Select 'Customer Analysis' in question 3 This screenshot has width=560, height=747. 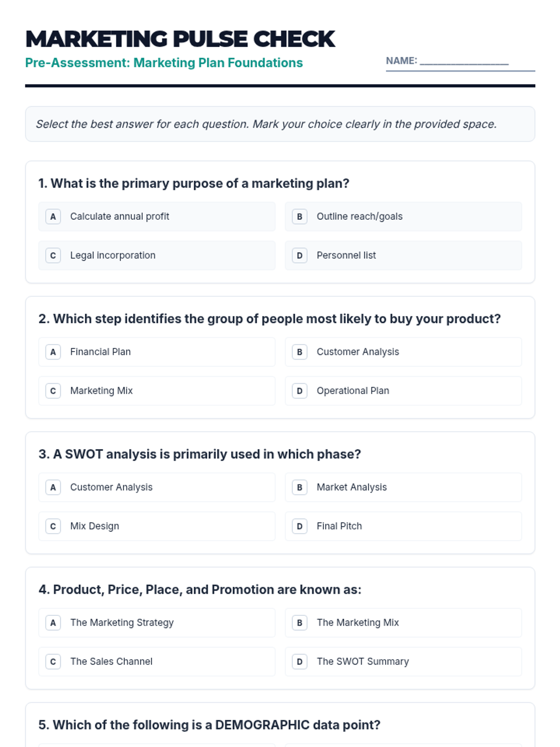pos(157,487)
